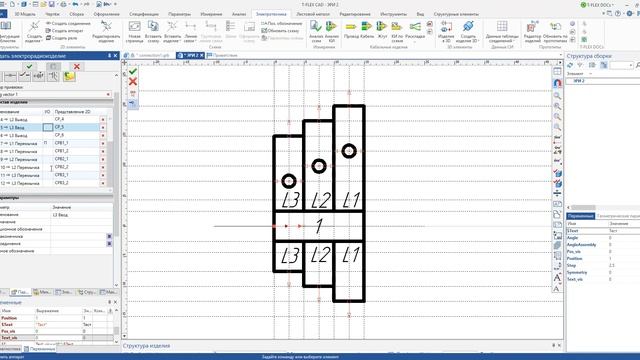Viewport: 640px width, 360px height.
Task: Switch to the ЭРИ 2 document tab
Action: coord(190,55)
